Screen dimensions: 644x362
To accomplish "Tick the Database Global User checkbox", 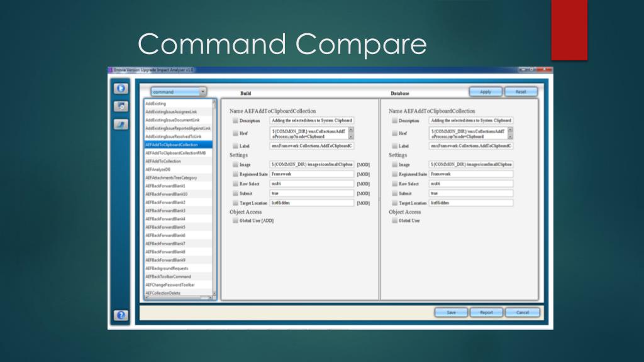I will click(395, 221).
